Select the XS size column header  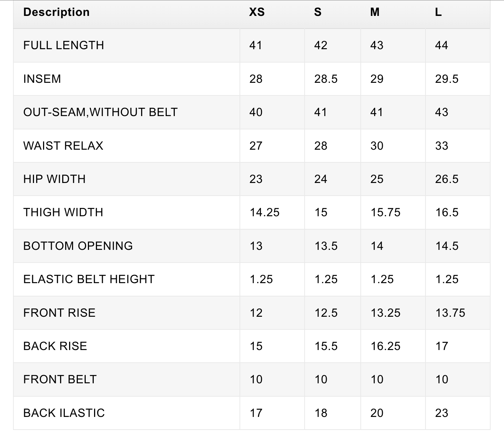pos(257,12)
